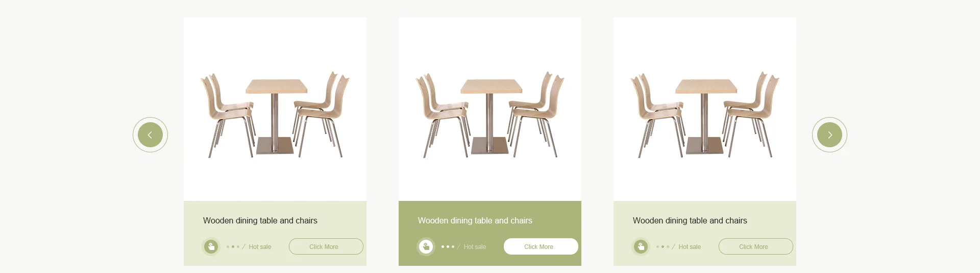Screen dimensions: 980x273
Task: Open Click More button in the third card
Action: [x=756, y=246]
